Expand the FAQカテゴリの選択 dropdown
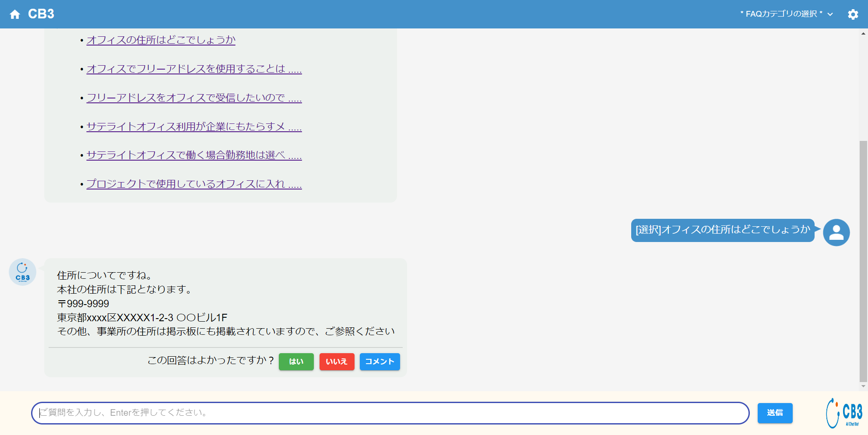Viewport: 868px width, 435px height. point(781,14)
